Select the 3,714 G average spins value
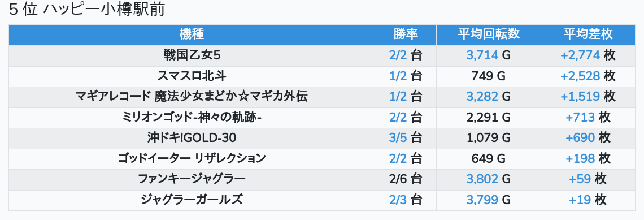 [x=488, y=55]
